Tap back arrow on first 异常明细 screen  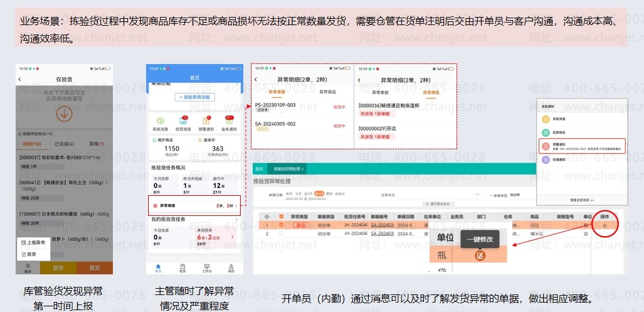(x=256, y=80)
